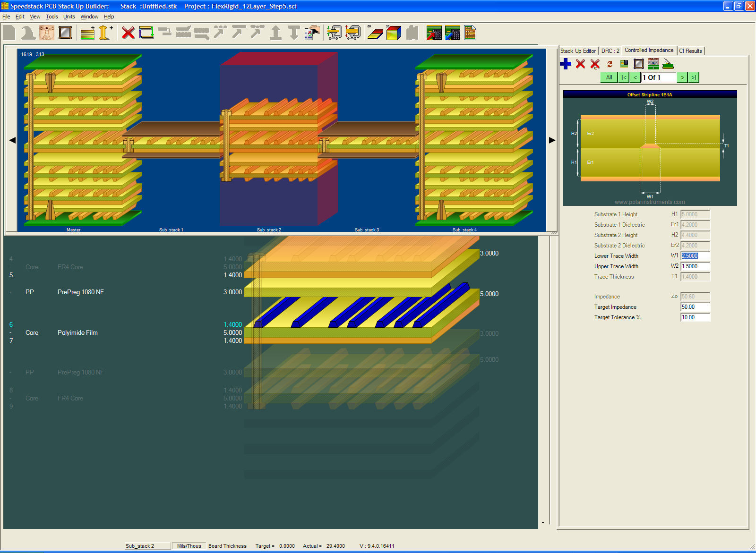The image size is (756, 553).
Task: Select the Controlled Impedance tab
Action: (x=649, y=50)
